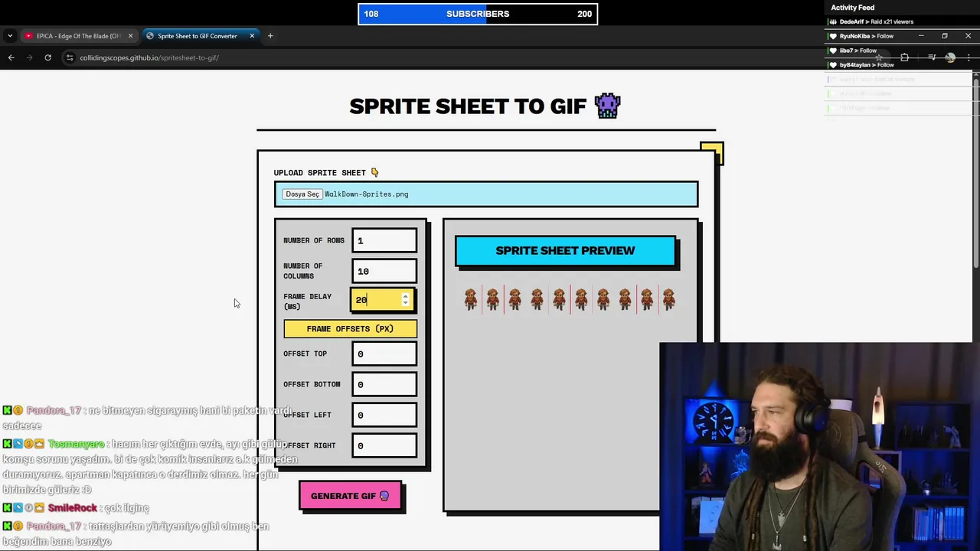Open the browser profile avatar
The height and width of the screenshot is (551, 980).
coord(950,57)
